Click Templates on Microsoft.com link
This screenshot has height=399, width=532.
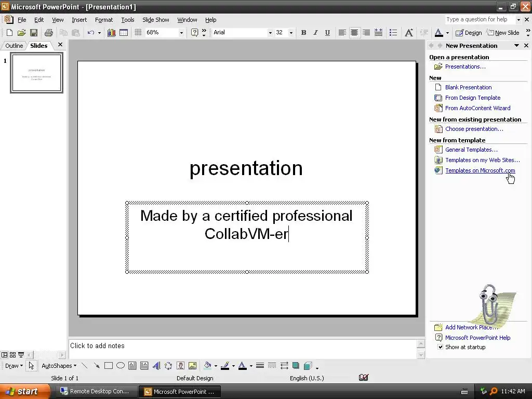click(480, 170)
